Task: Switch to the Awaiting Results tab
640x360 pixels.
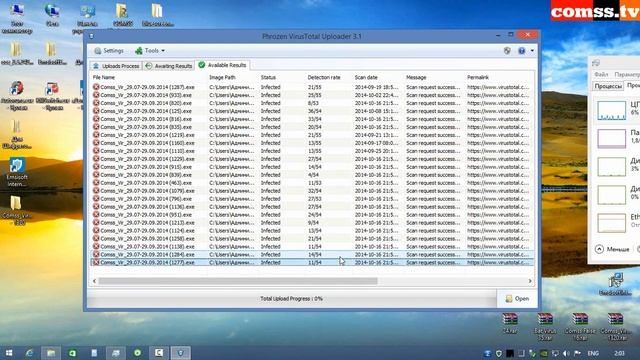Action: (169, 66)
